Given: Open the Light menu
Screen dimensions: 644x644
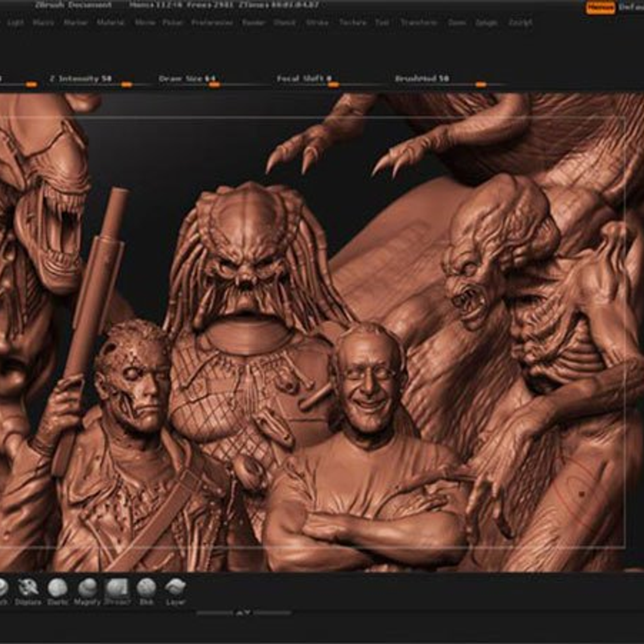Looking at the screenshot, I should coord(15,23).
